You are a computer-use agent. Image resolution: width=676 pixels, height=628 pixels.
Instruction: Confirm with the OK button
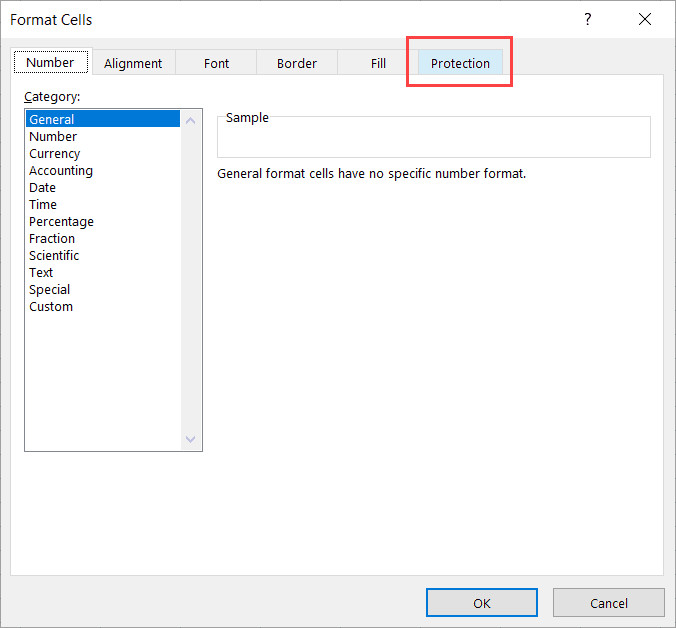[482, 603]
